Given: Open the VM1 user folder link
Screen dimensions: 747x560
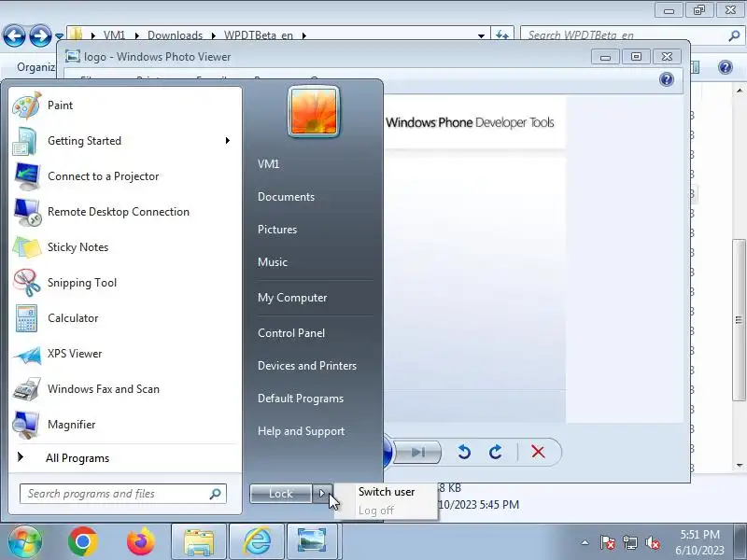Looking at the screenshot, I should (x=268, y=164).
